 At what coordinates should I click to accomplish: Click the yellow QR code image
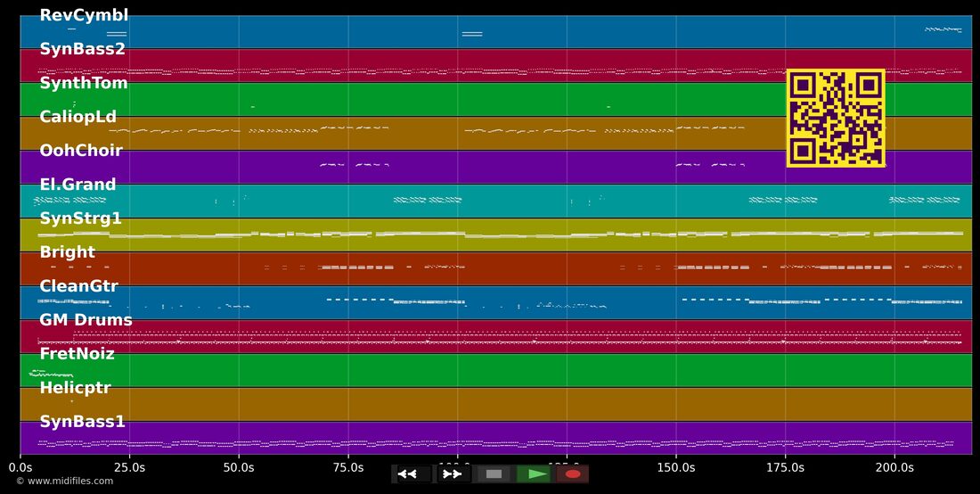pyautogui.click(x=836, y=119)
